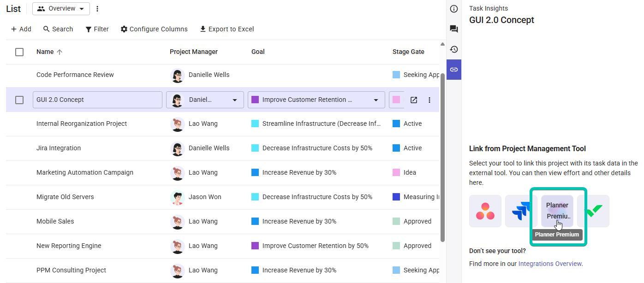Open Project Manager dropdown for GUI 2.0 Concept
This screenshot has height=283, width=644.
(234, 100)
